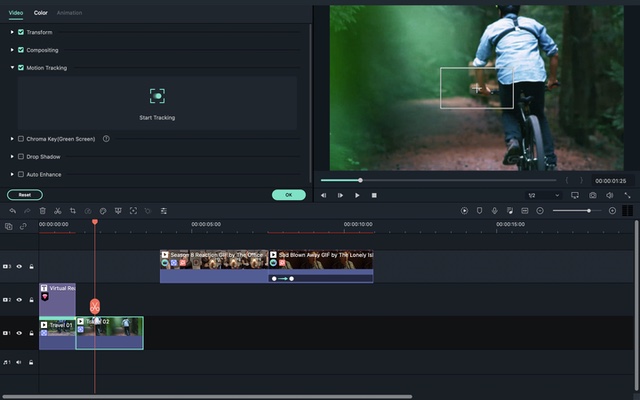Image resolution: width=640 pixels, height=400 pixels.
Task: Switch to the Color tab
Action: coord(40,13)
